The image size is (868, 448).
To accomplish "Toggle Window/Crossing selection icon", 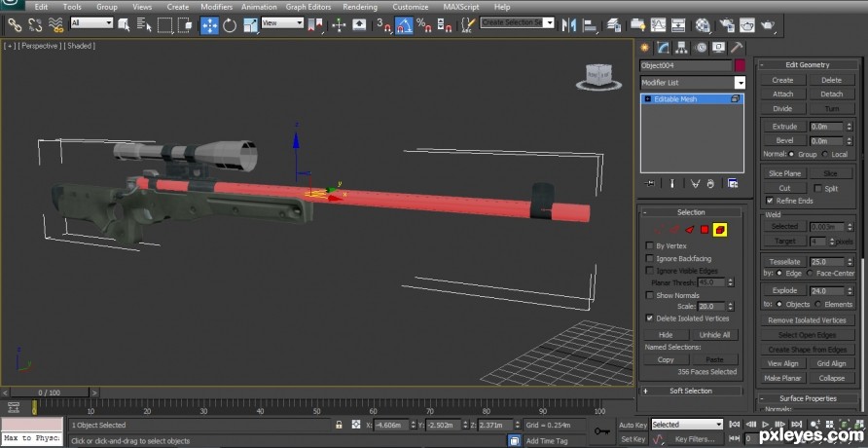I will coord(185,24).
